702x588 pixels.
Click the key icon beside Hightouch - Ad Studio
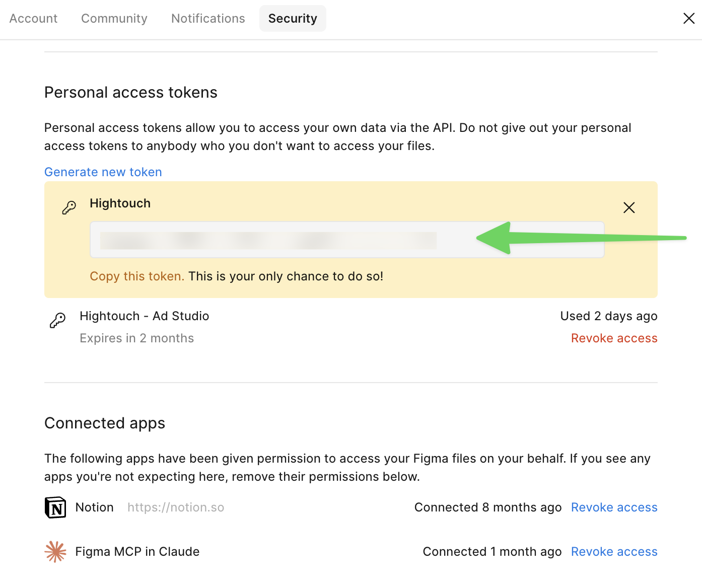click(x=57, y=320)
